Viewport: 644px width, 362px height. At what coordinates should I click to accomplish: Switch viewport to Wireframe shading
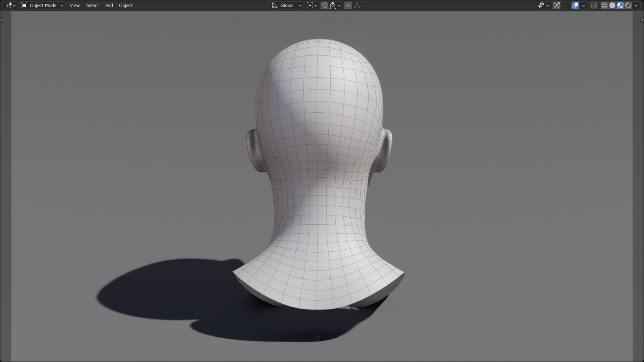tap(604, 5)
